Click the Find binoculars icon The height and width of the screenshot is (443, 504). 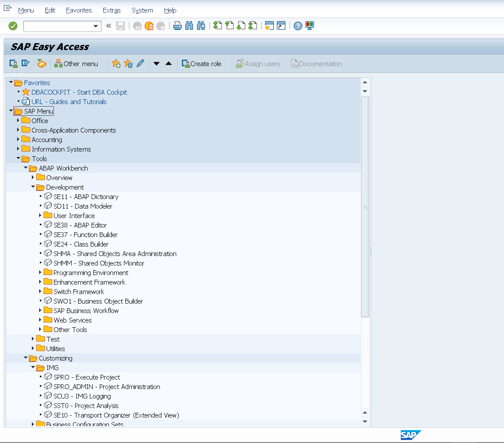[189, 26]
